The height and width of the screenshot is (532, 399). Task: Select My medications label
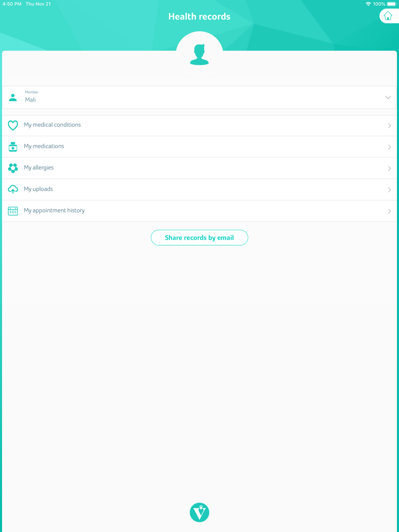tap(44, 146)
